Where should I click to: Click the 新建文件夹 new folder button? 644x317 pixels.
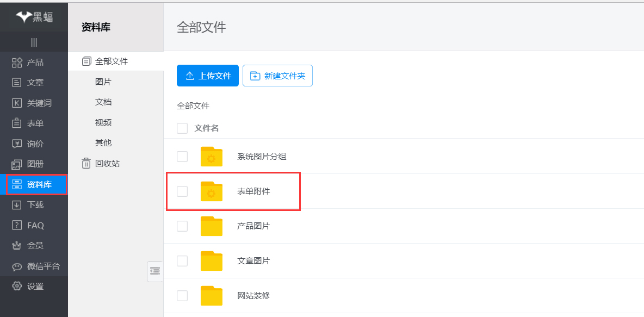(x=277, y=76)
